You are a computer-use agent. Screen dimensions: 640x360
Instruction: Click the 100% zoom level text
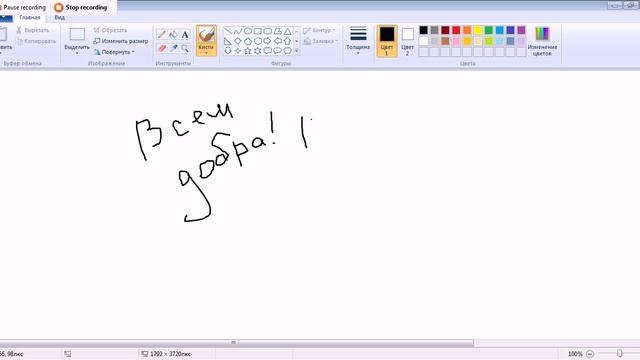click(x=575, y=354)
